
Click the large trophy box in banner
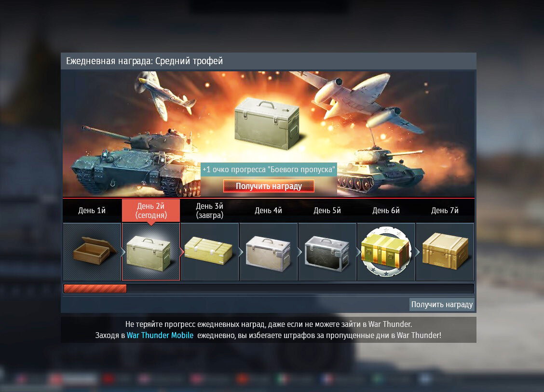pyautogui.click(x=267, y=123)
